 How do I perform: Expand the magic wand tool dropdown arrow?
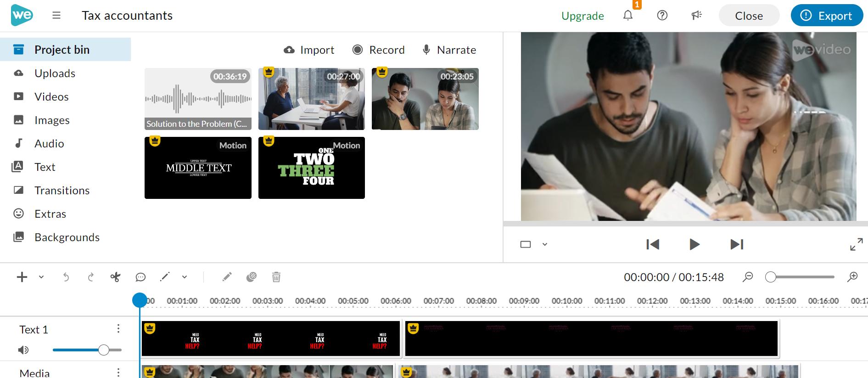click(x=185, y=277)
